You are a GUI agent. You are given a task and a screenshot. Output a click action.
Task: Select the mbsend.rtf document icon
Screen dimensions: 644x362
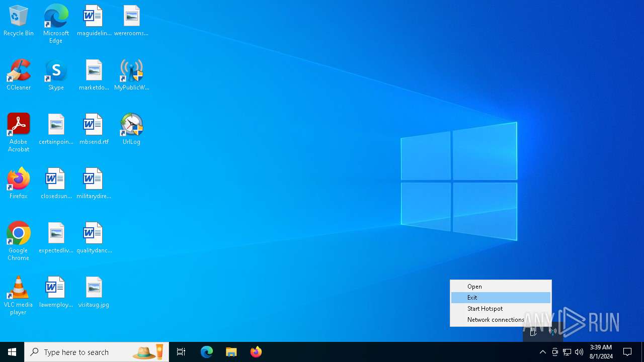pyautogui.click(x=94, y=130)
